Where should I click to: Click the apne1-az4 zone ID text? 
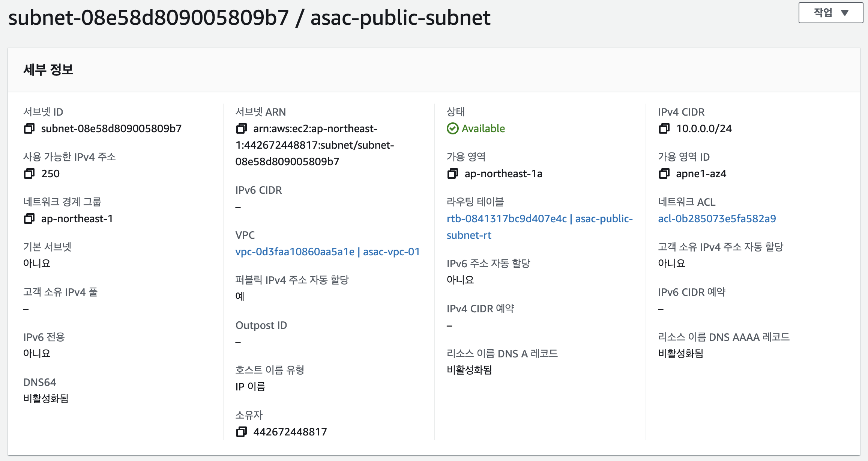point(701,174)
